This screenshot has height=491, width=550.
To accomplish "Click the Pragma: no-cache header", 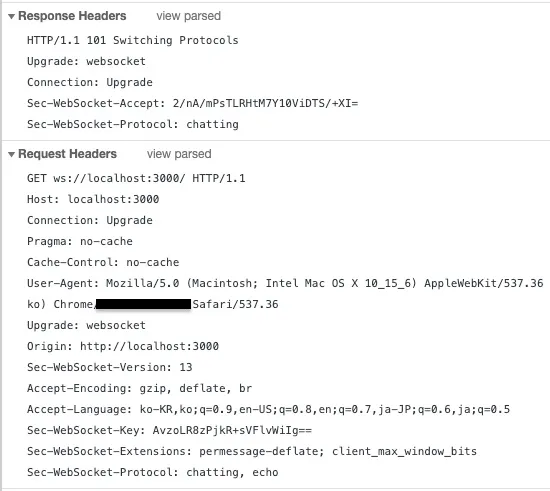I will 80,241.
